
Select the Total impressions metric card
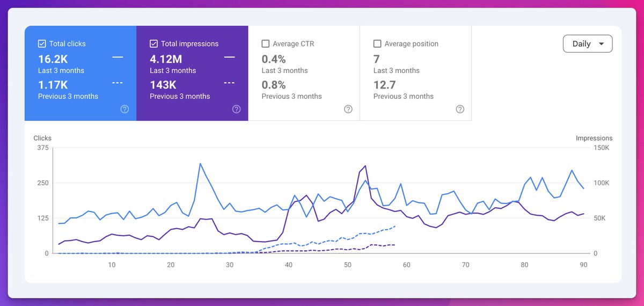192,73
